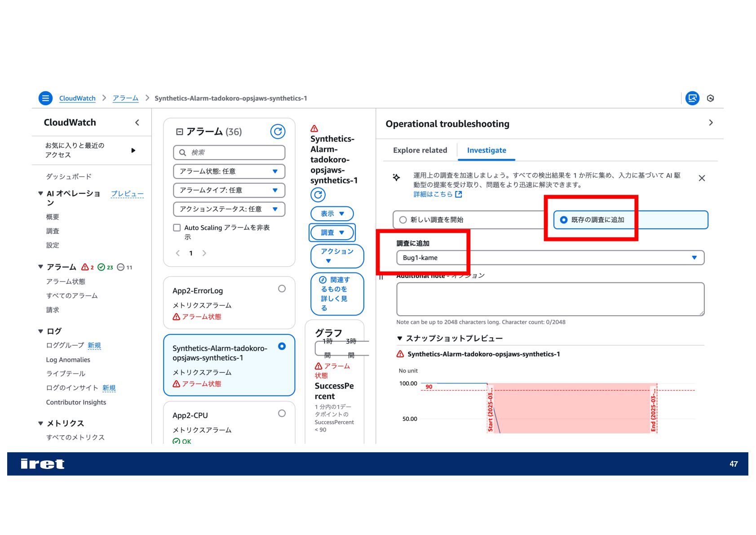
Task: Select the App2-ErrorLog alarm radio button
Action: pyautogui.click(x=282, y=289)
